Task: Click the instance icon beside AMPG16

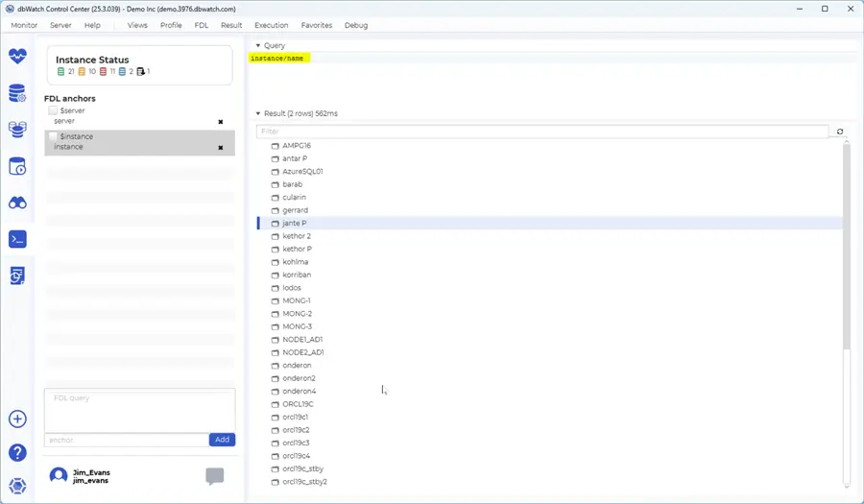Action: click(x=275, y=146)
